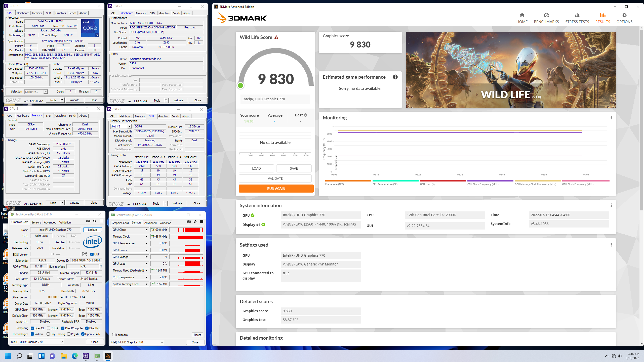Open Tools dropdown arrow in CPU-Z CPU window
644x362 pixels.
pyautogui.click(x=62, y=100)
